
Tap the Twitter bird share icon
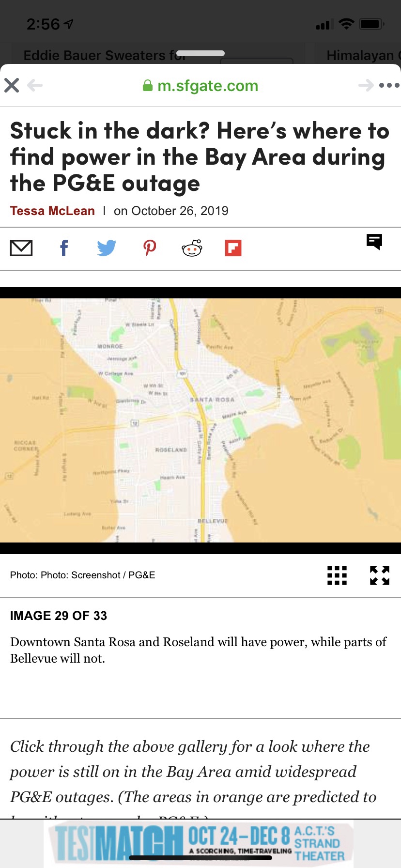[107, 248]
